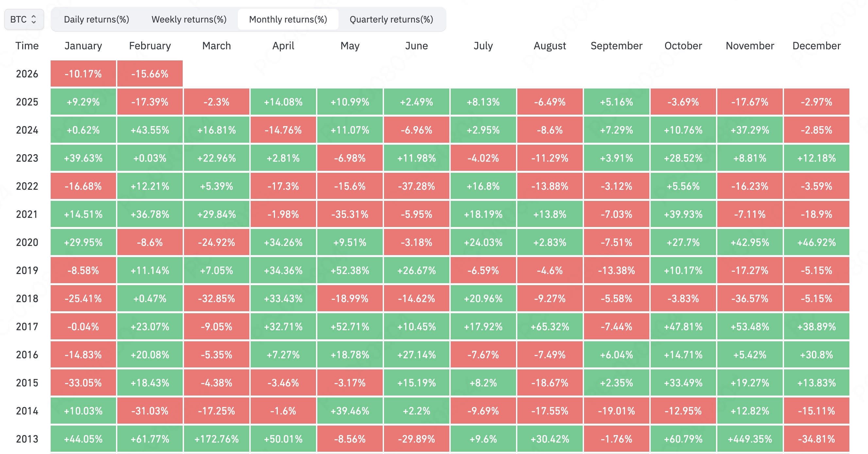This screenshot has height=454, width=868.
Task: Click the December column header
Action: [816, 46]
